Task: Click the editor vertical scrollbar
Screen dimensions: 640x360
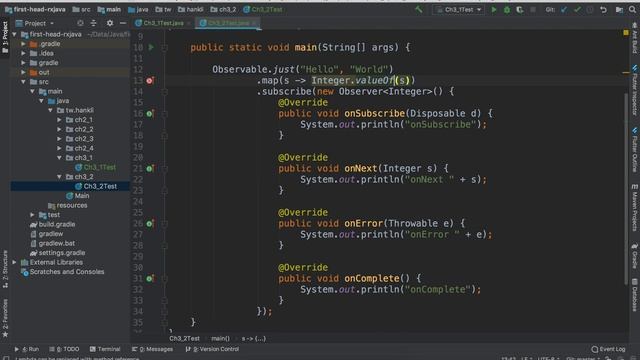Action: coord(626,188)
